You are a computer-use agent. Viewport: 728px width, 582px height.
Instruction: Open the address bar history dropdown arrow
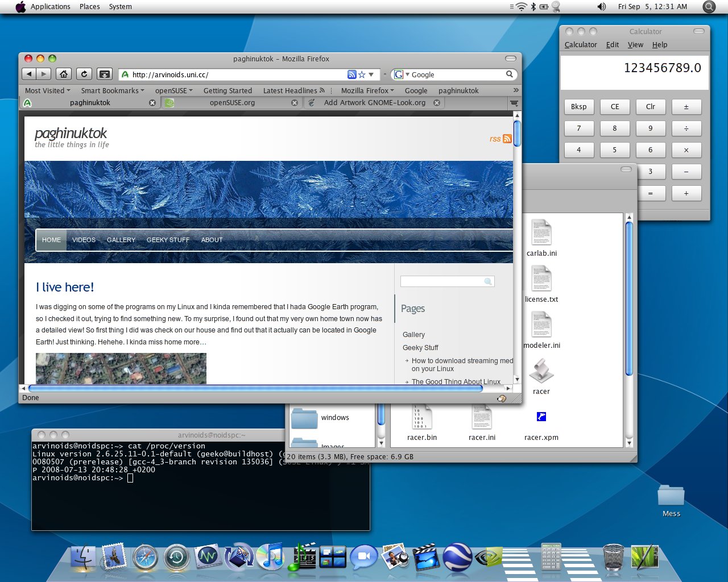point(371,74)
